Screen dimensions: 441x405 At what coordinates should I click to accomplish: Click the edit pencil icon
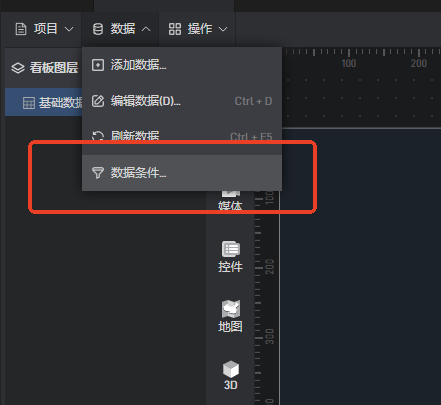pos(98,101)
